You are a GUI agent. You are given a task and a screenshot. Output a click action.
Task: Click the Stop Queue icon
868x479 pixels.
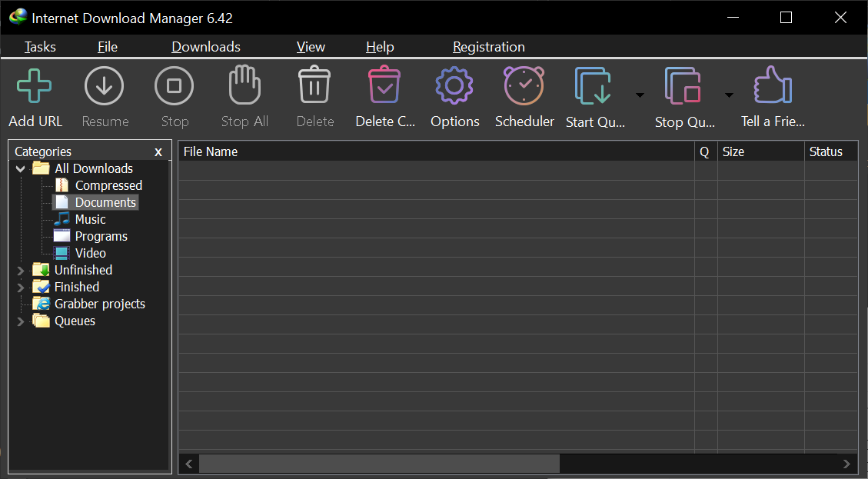pyautogui.click(x=683, y=86)
